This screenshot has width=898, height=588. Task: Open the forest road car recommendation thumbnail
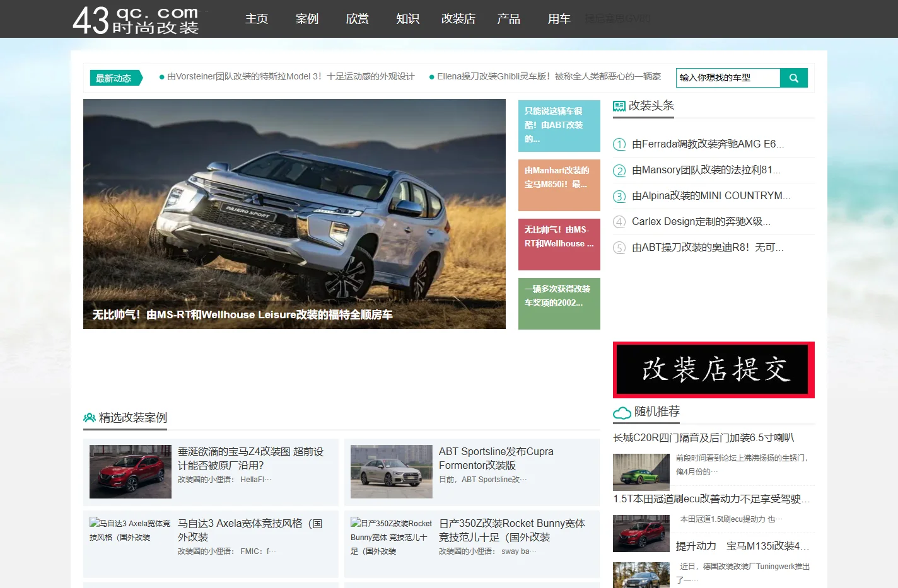pyautogui.click(x=641, y=575)
